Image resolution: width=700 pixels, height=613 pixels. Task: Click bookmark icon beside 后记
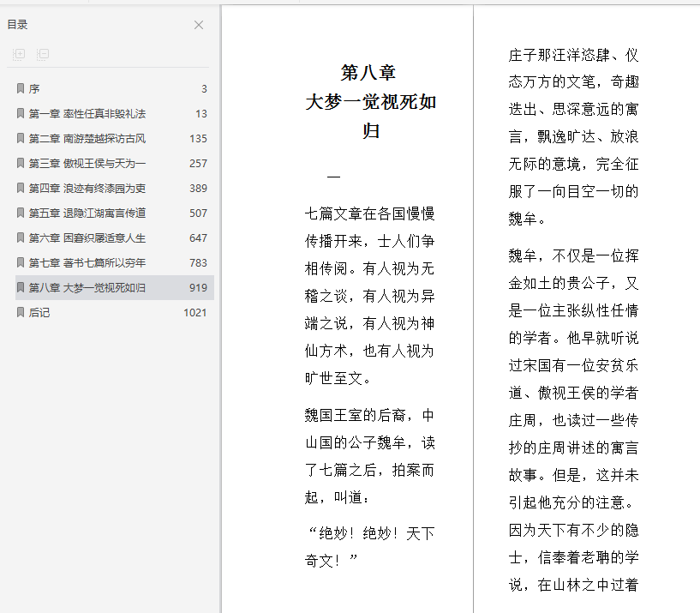[20, 312]
